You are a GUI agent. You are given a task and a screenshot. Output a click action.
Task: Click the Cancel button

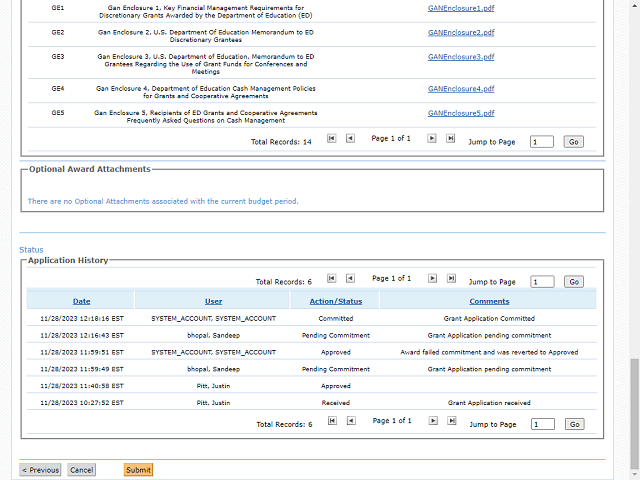click(82, 470)
